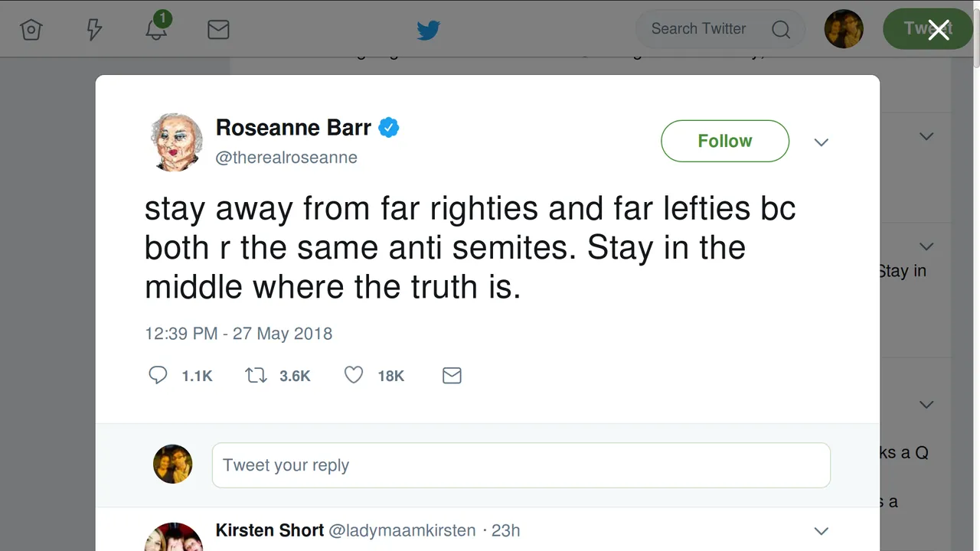Click the Twitter bird logo
This screenshot has height=551, width=980.
[428, 30]
